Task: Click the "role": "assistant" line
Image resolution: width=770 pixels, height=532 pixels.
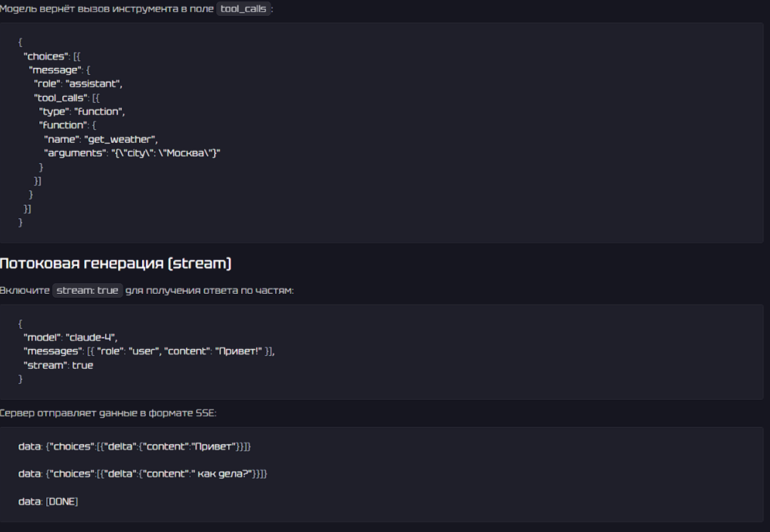Action: tap(78, 84)
